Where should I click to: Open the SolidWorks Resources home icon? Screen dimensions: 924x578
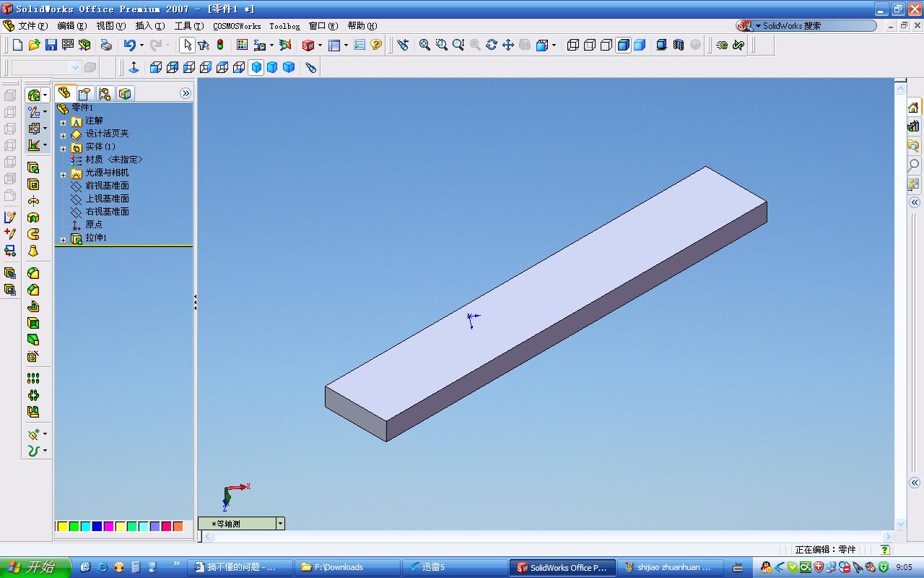pos(913,108)
